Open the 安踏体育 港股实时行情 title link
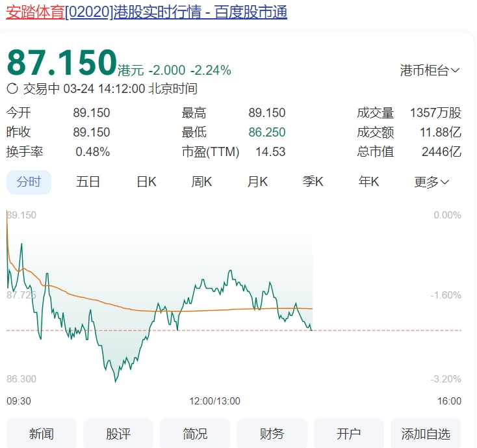Screen dimensions: 477x448 pos(147,12)
